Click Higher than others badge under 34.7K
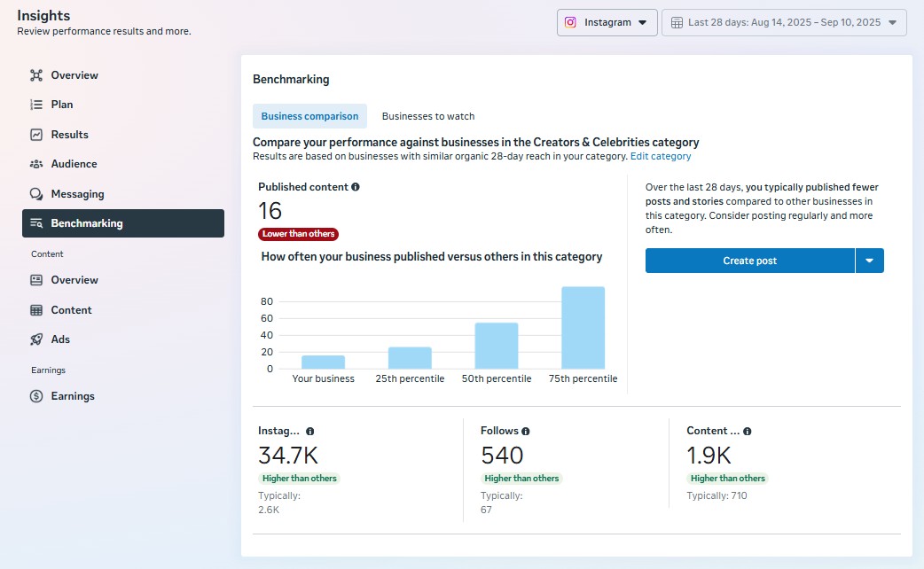 (300, 479)
